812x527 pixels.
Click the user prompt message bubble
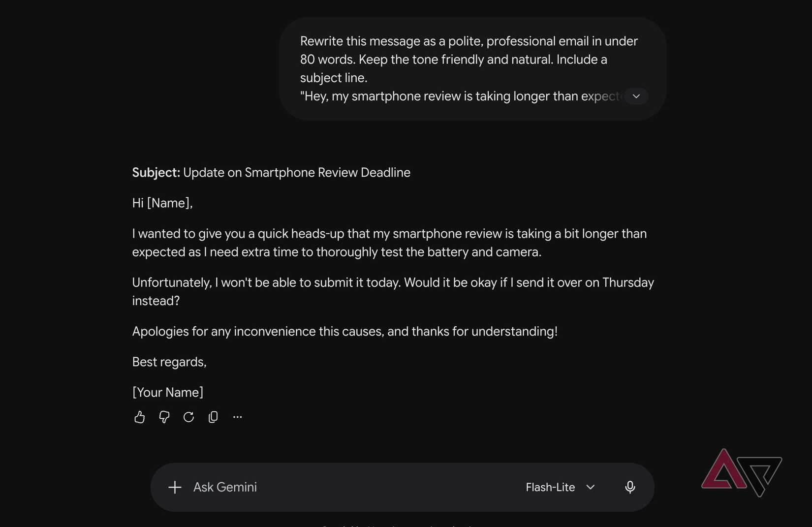point(472,69)
